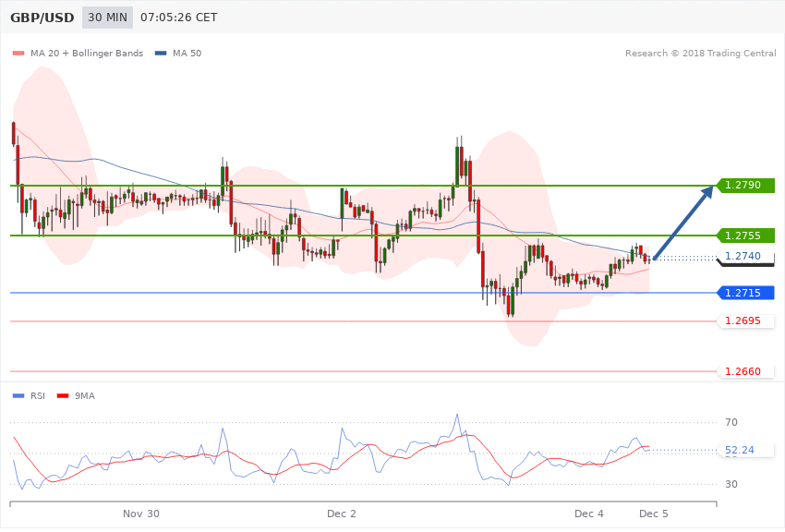
Task: Click the Dec 4 date axis label
Action: 589,514
